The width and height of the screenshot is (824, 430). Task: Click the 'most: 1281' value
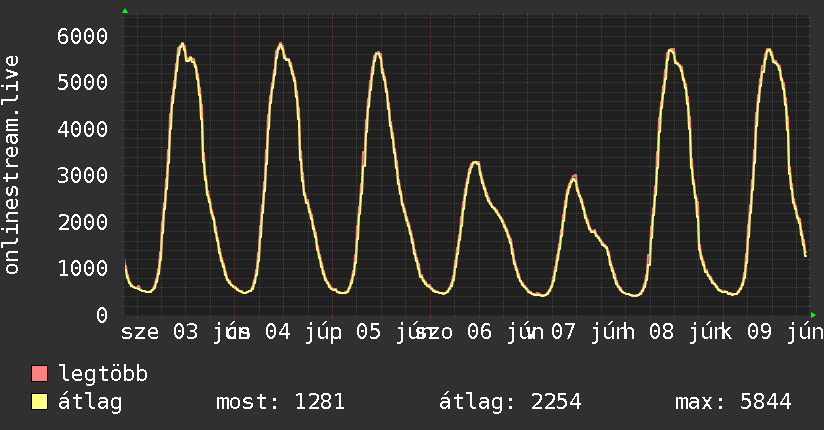[280, 402]
